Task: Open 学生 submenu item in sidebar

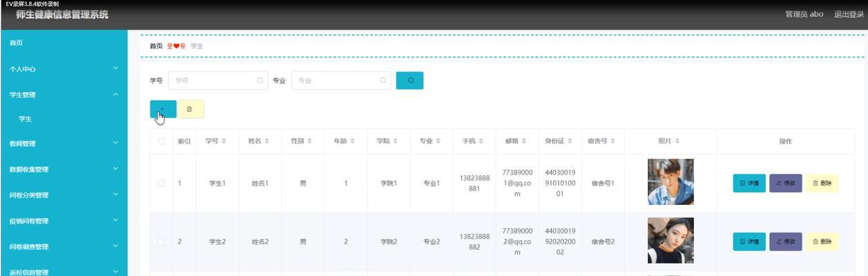Action: pos(64,119)
